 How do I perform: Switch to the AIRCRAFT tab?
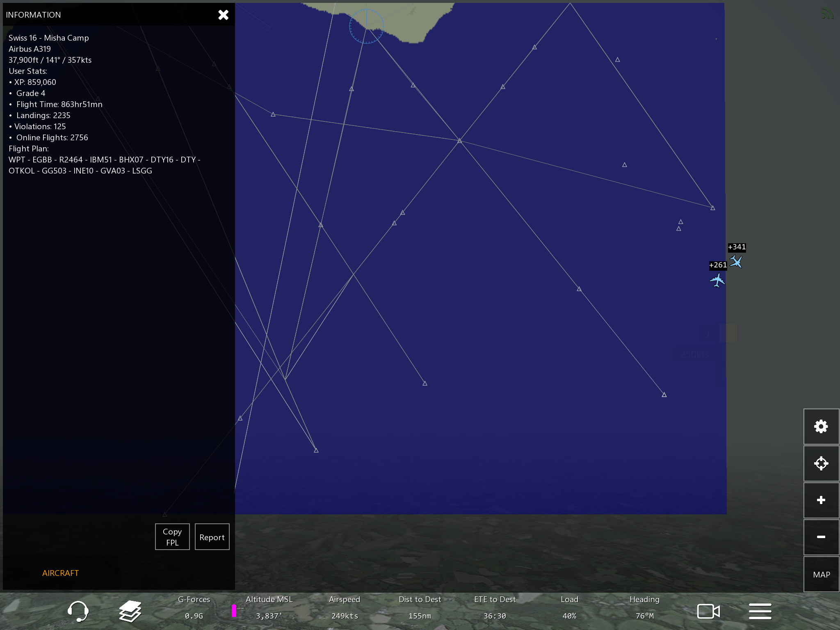pos(60,573)
